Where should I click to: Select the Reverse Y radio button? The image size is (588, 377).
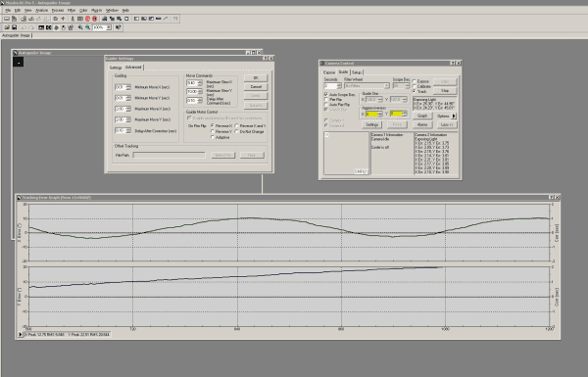coord(213,131)
